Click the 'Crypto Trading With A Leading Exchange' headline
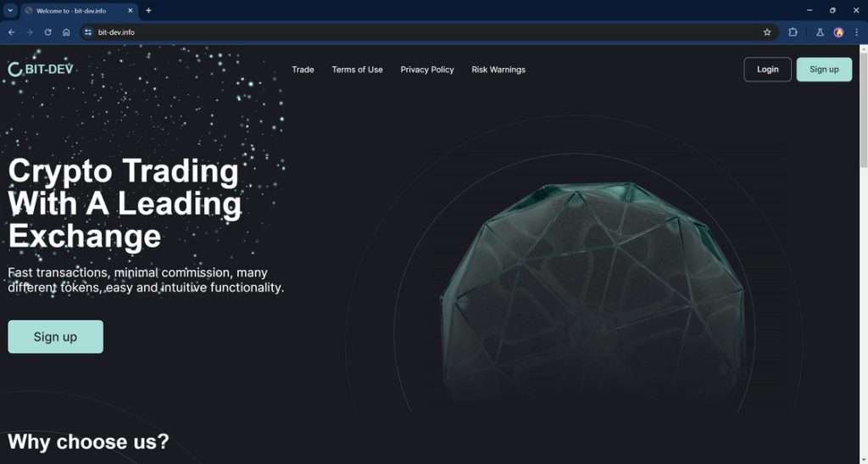 point(125,204)
